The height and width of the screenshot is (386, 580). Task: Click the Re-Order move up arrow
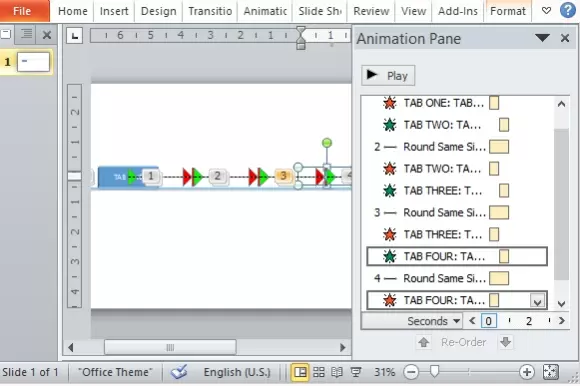[x=424, y=342]
